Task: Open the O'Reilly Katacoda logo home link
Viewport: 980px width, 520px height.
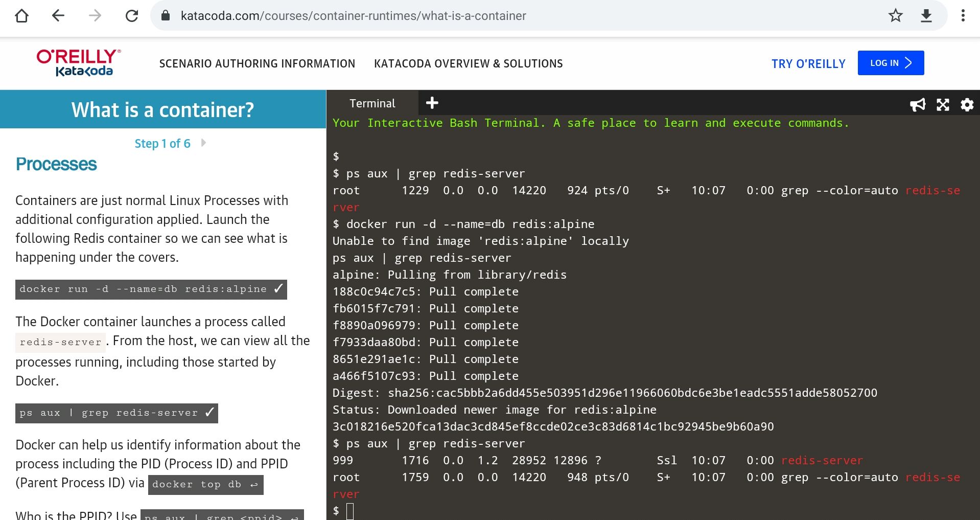Action: (x=79, y=63)
